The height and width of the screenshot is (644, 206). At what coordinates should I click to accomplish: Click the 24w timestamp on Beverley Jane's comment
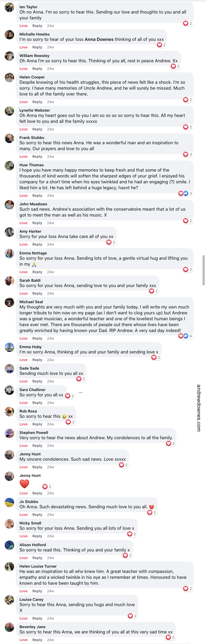pos(50,640)
